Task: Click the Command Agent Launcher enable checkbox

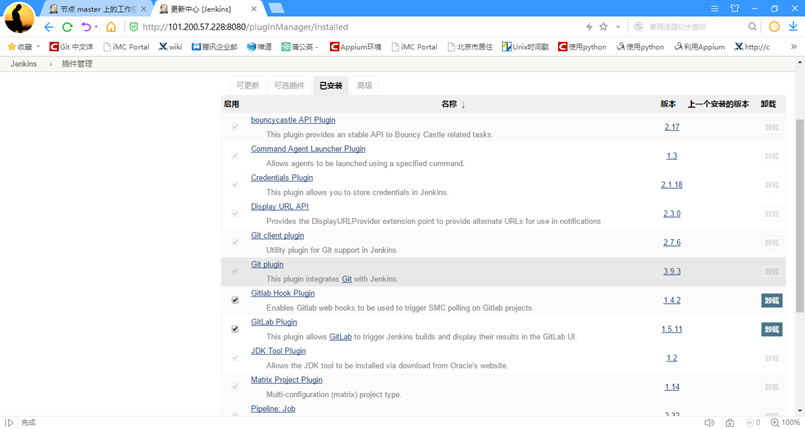Action: (235, 155)
